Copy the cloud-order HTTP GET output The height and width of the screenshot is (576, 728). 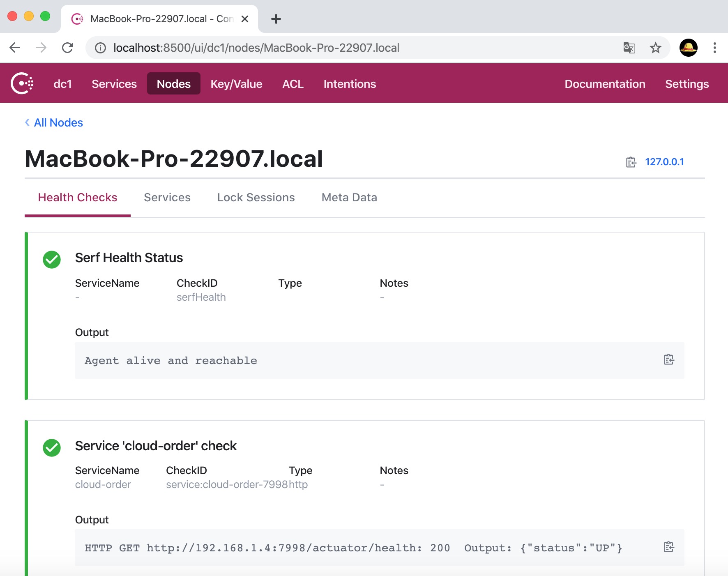click(669, 547)
